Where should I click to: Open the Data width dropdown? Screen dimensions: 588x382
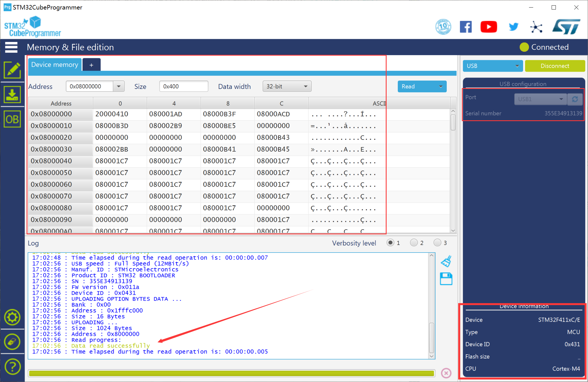287,86
